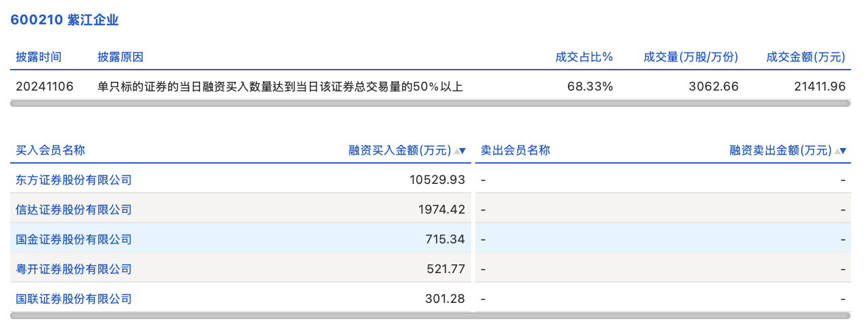
Task: Click the 融资买入金额(万元) header text
Action: tap(400, 150)
